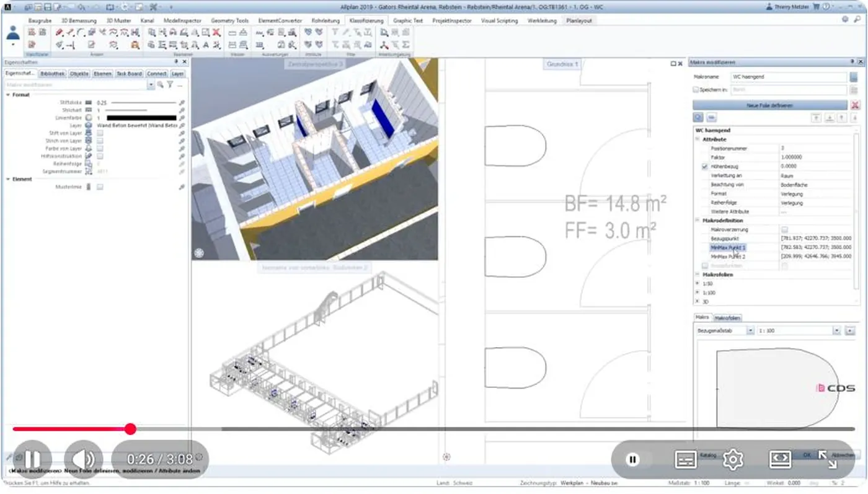
Task: Toggle the Farbe von Layer checkbox
Action: coord(100,149)
